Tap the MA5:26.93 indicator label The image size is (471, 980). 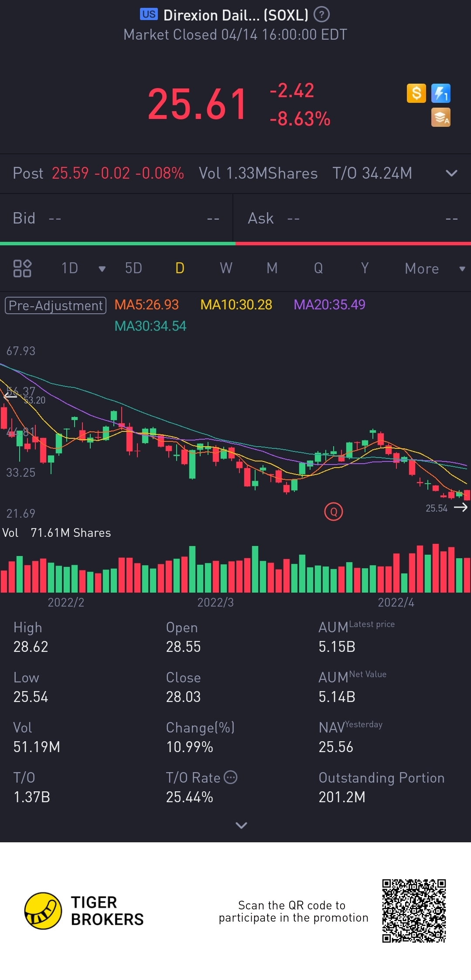147,305
